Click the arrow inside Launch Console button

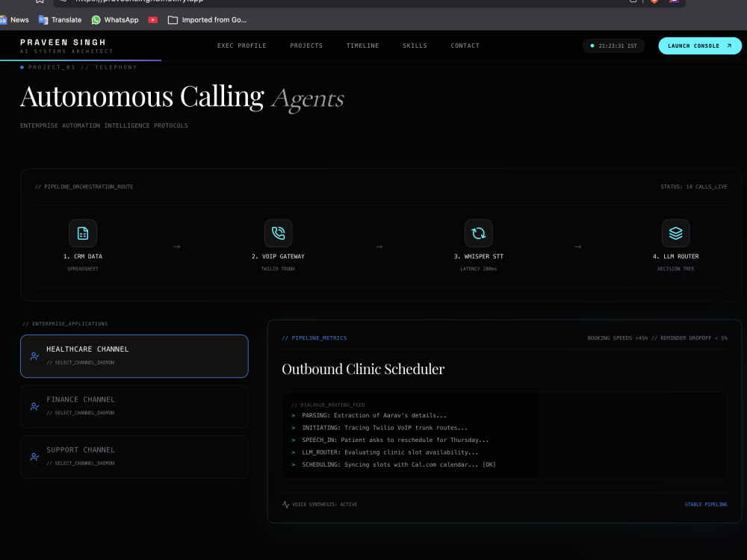(x=729, y=46)
